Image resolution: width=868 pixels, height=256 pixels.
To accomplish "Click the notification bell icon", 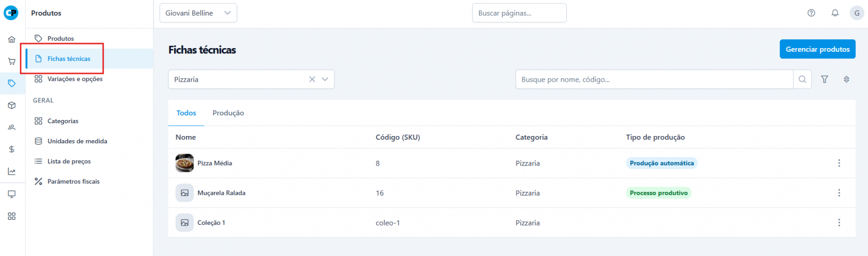I will point(835,13).
